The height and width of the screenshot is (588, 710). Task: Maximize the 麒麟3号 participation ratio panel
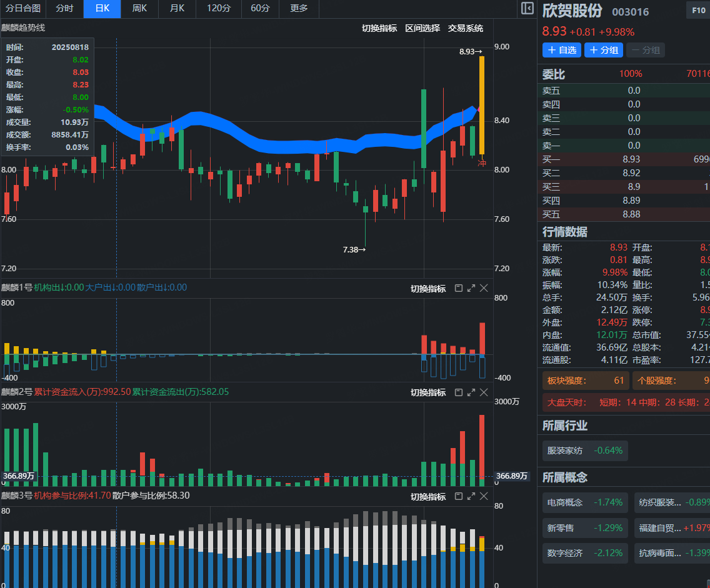click(x=471, y=496)
